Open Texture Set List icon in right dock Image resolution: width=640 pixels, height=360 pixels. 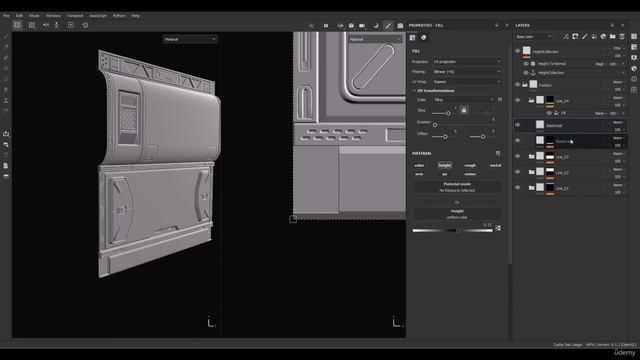(x=634, y=37)
